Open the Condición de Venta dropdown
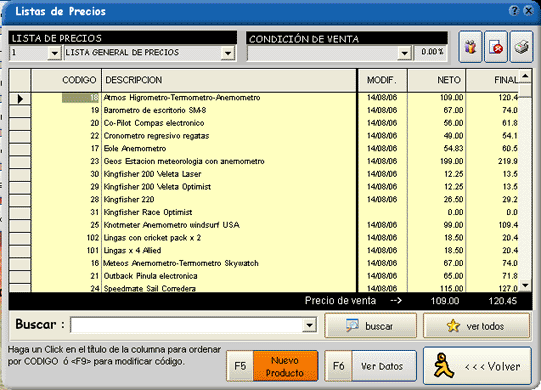This screenshot has height=390, width=541. pyautogui.click(x=404, y=53)
